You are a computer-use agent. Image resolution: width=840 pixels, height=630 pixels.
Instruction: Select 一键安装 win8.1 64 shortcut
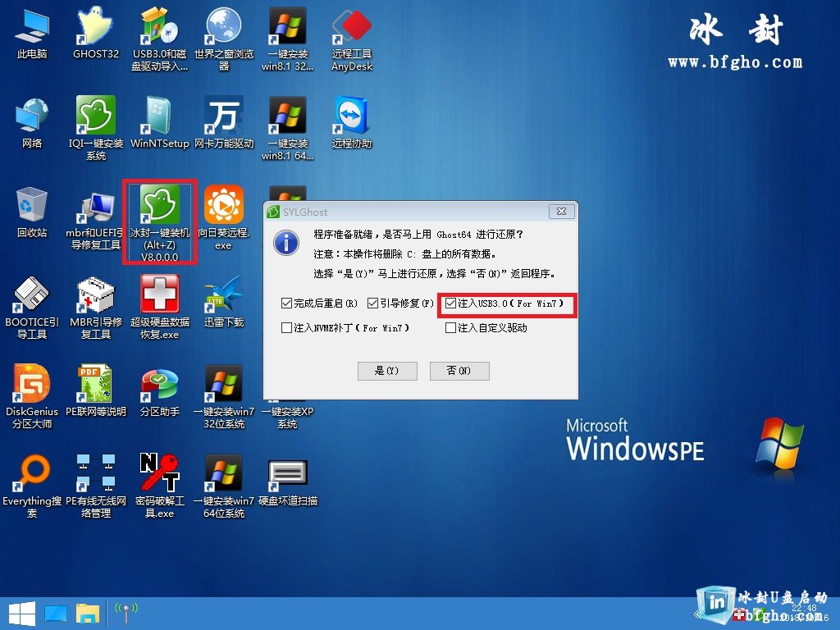click(288, 128)
